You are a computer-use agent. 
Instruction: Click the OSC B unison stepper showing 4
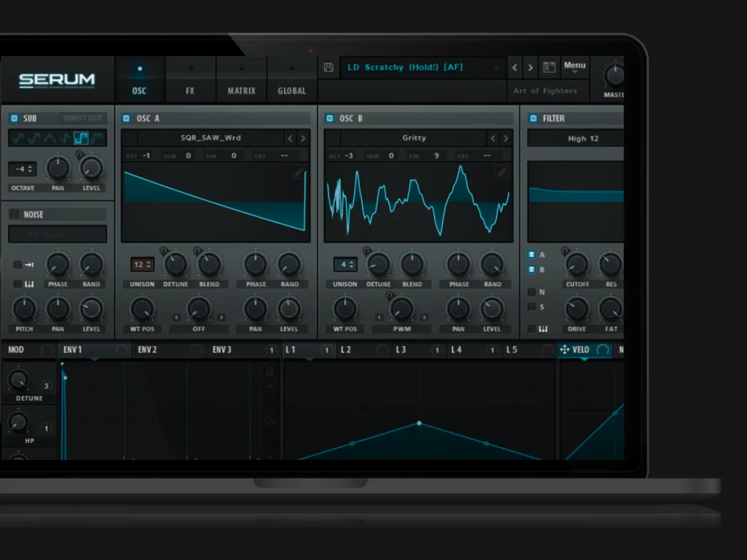345,264
